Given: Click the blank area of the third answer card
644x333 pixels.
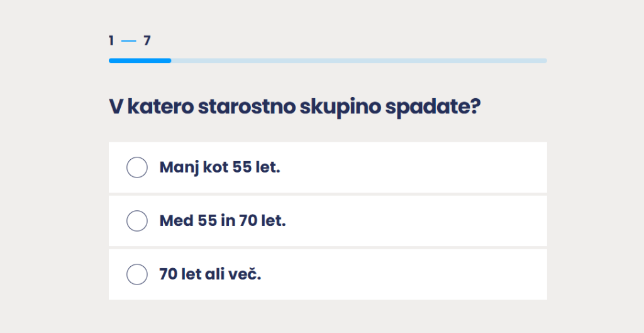Looking at the screenshot, I should click(409, 274).
